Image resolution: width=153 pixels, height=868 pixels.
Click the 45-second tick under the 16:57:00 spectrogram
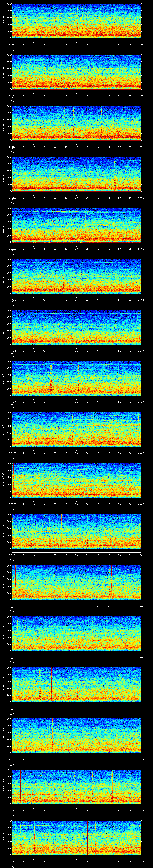109,606
